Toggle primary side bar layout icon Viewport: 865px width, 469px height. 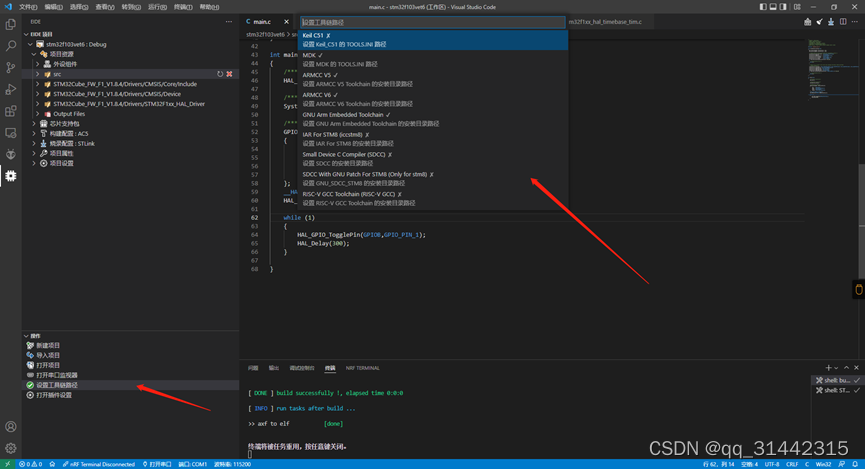coord(763,7)
